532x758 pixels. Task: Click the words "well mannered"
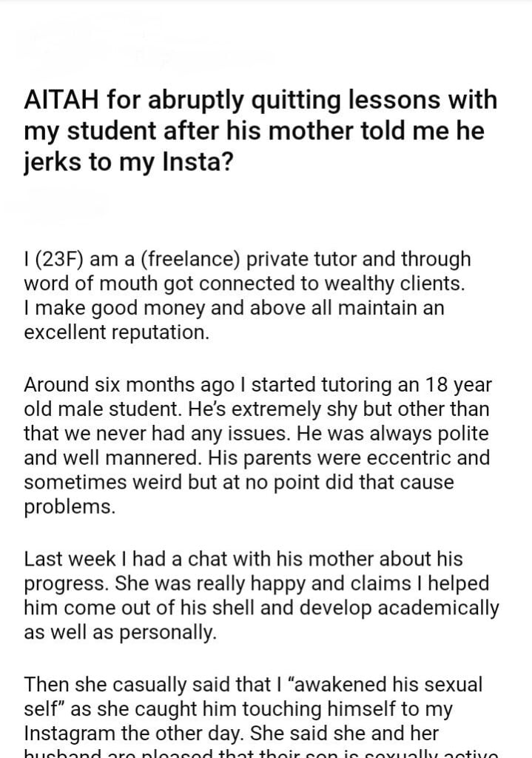coord(116,458)
